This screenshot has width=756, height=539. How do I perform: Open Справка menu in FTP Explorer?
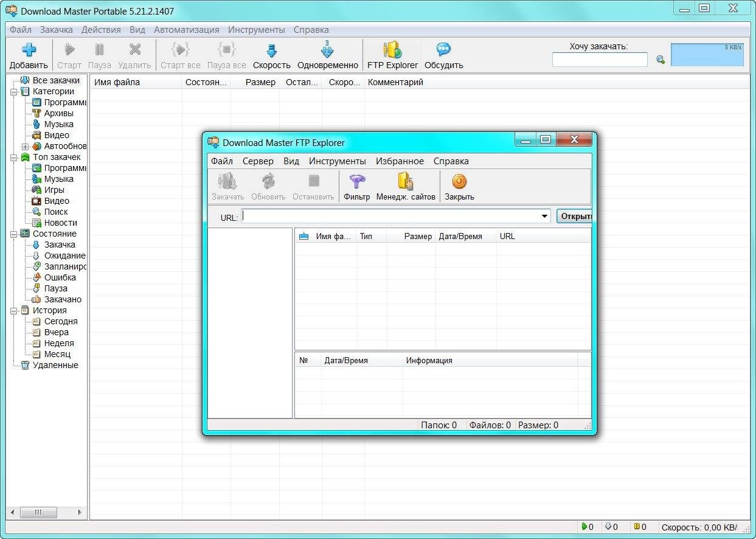click(451, 161)
